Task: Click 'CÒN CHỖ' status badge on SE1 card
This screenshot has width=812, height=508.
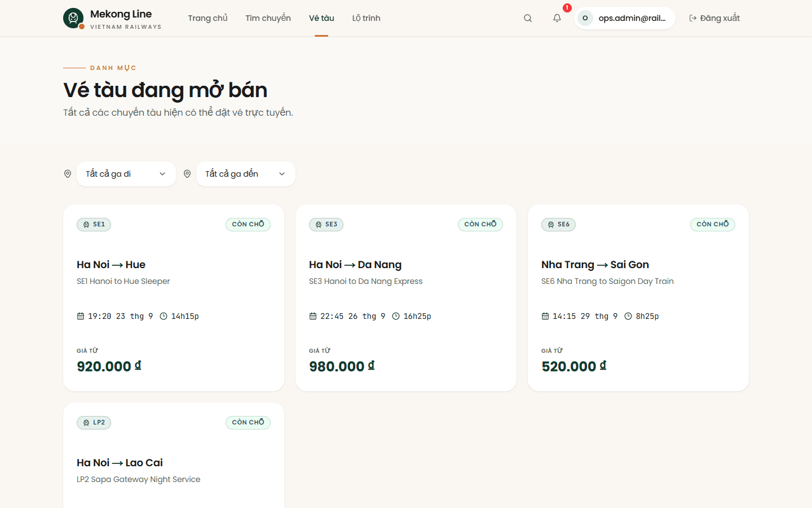Action: point(248,224)
